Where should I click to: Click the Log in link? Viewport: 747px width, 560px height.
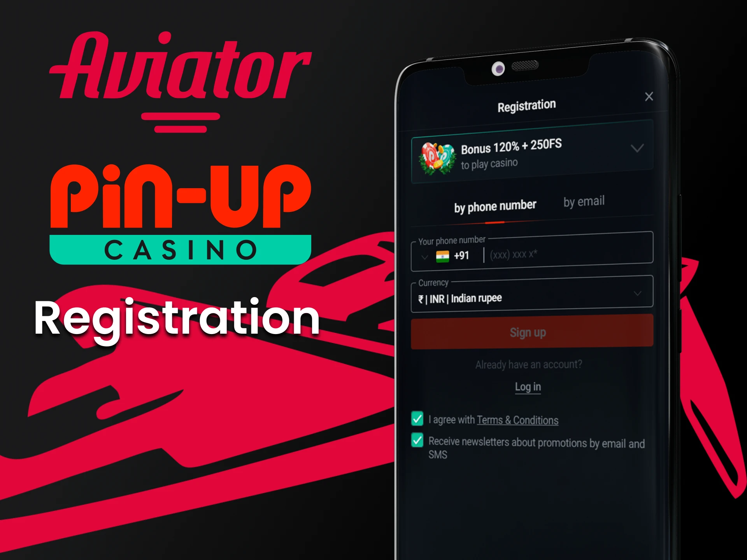(528, 388)
